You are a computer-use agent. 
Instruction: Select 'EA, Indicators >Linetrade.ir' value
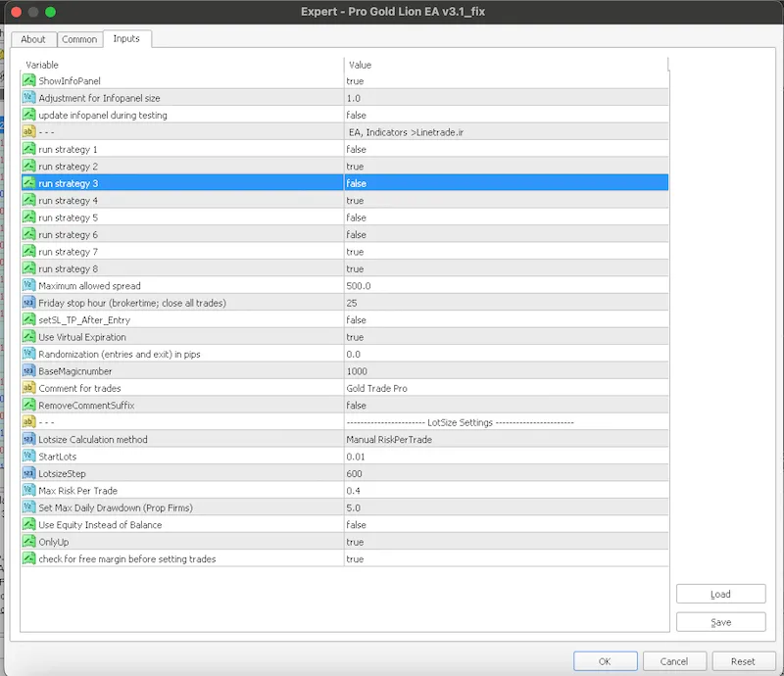(406, 132)
